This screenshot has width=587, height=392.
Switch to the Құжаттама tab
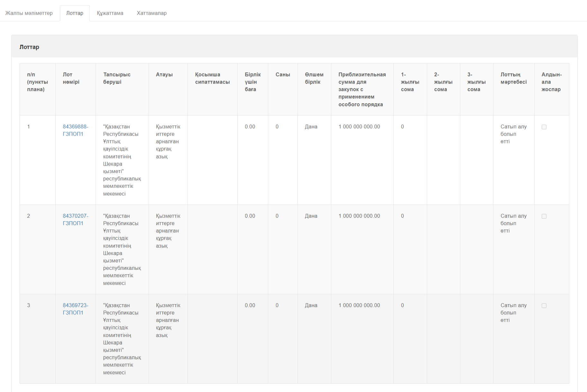pyautogui.click(x=110, y=13)
